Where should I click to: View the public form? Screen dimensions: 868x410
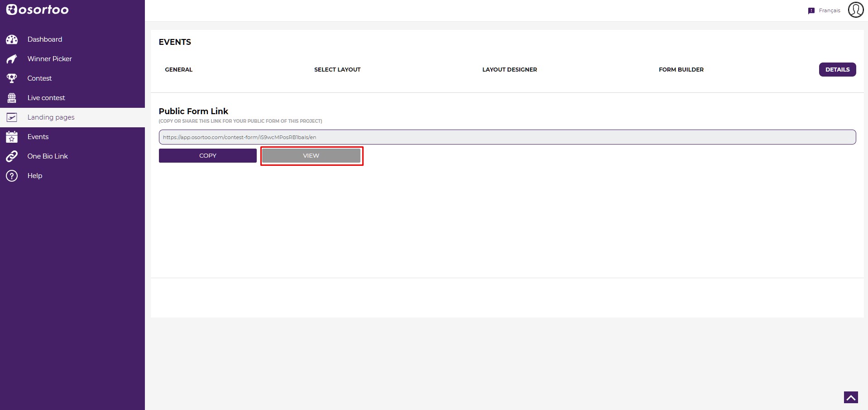pos(311,155)
